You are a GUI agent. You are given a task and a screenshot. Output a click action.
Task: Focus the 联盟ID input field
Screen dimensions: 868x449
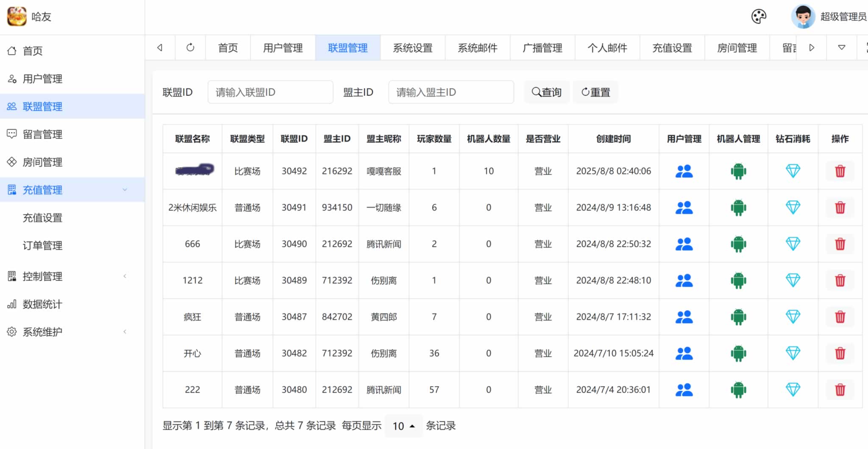[270, 92]
